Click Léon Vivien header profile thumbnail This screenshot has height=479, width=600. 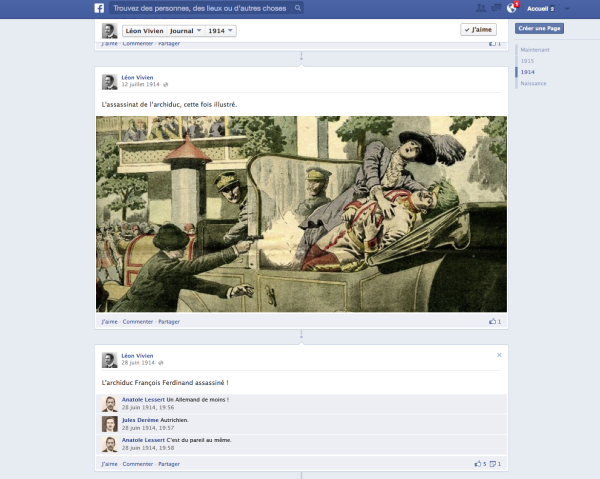pyautogui.click(x=109, y=31)
